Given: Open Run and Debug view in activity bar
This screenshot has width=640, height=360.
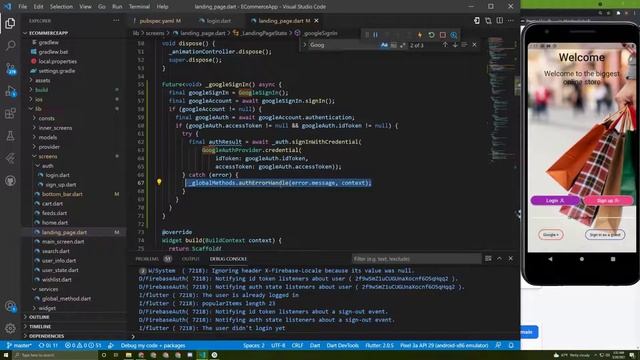Looking at the screenshot, I should coord(10,91).
